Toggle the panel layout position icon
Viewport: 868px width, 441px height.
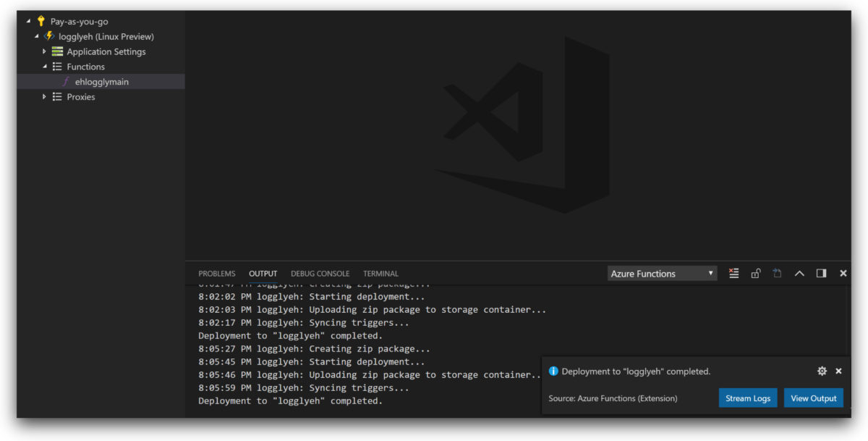pos(821,273)
